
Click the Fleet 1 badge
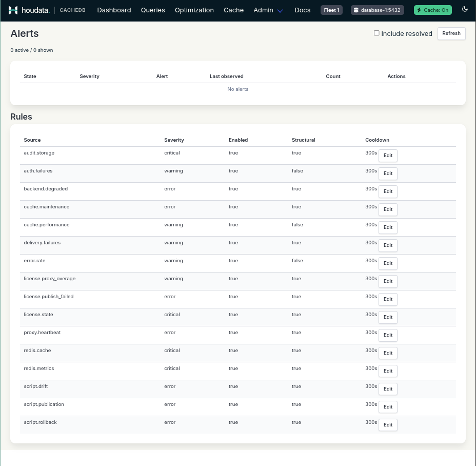click(x=331, y=10)
